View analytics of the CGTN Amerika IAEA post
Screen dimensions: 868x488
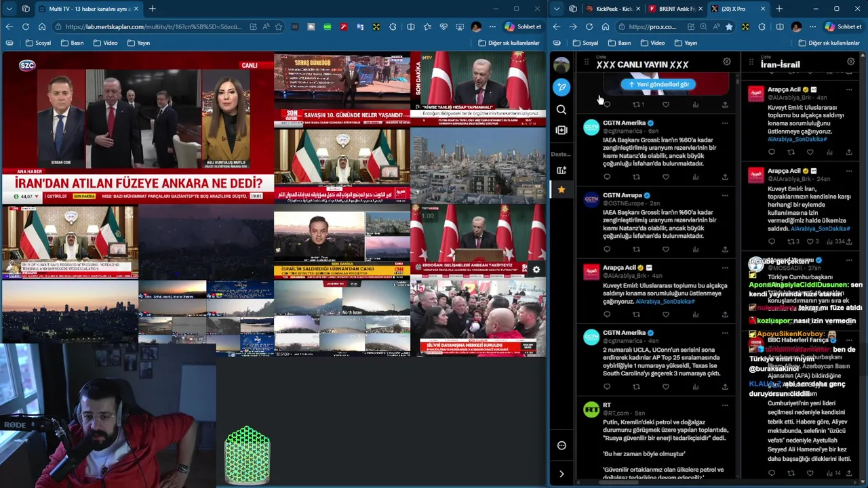coord(696,177)
